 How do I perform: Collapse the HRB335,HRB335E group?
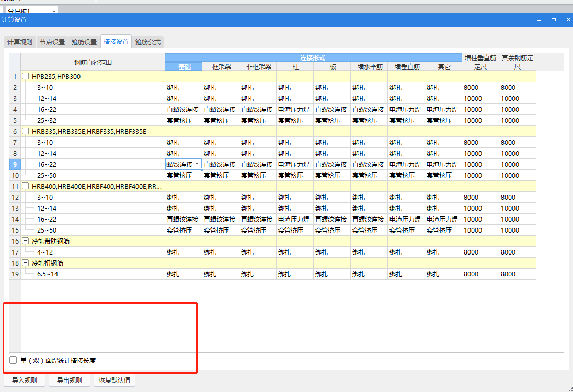pyautogui.click(x=26, y=131)
